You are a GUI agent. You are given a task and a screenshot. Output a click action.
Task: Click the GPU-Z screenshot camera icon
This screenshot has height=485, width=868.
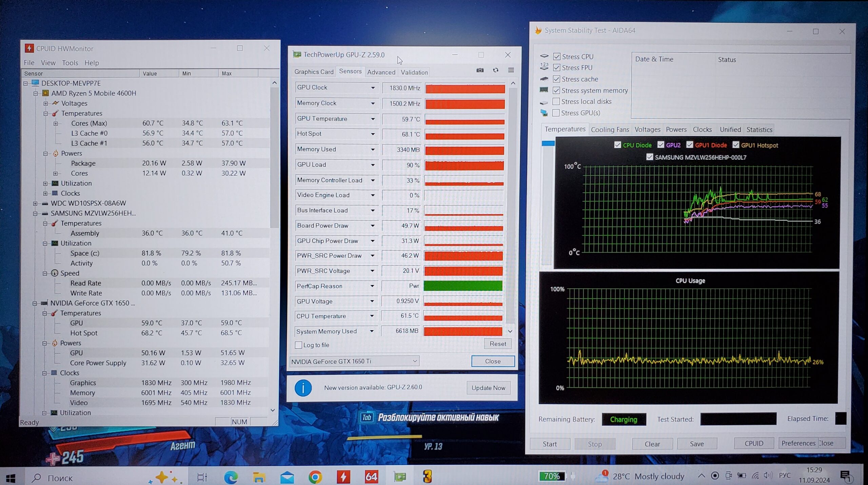click(x=480, y=70)
